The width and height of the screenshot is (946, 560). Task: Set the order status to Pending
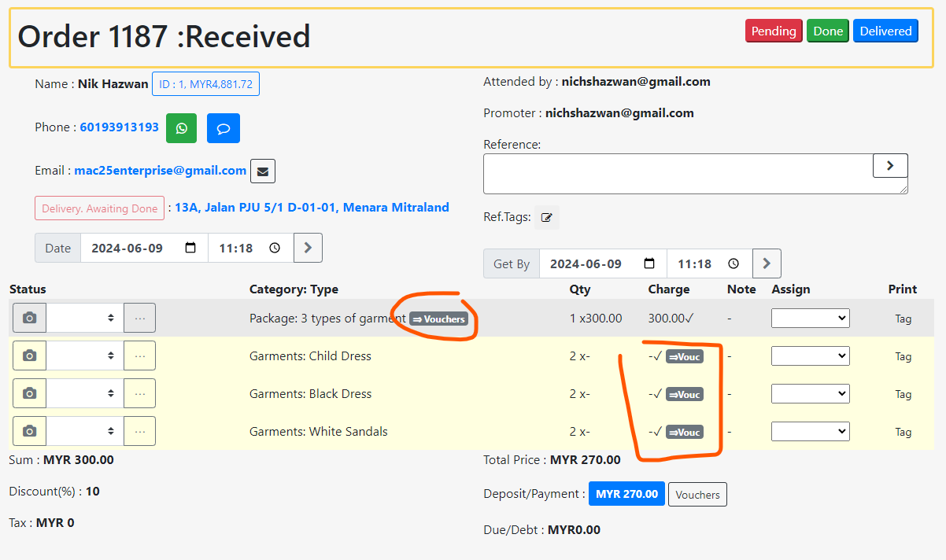coord(773,31)
